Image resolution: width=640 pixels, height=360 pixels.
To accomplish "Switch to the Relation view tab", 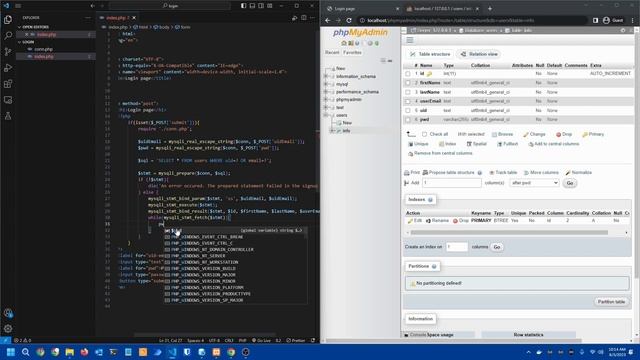I will 479,54.
